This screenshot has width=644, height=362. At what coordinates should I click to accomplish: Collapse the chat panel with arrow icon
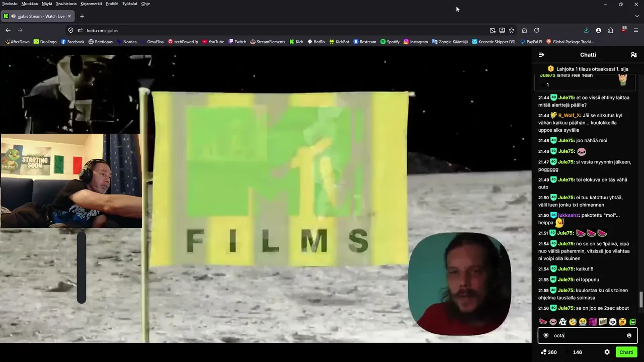point(541,55)
